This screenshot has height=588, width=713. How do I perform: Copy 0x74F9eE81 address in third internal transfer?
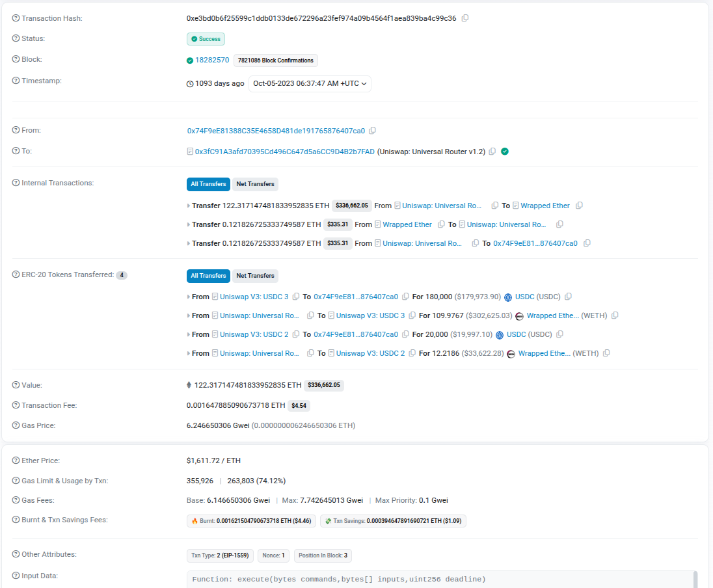(x=587, y=243)
